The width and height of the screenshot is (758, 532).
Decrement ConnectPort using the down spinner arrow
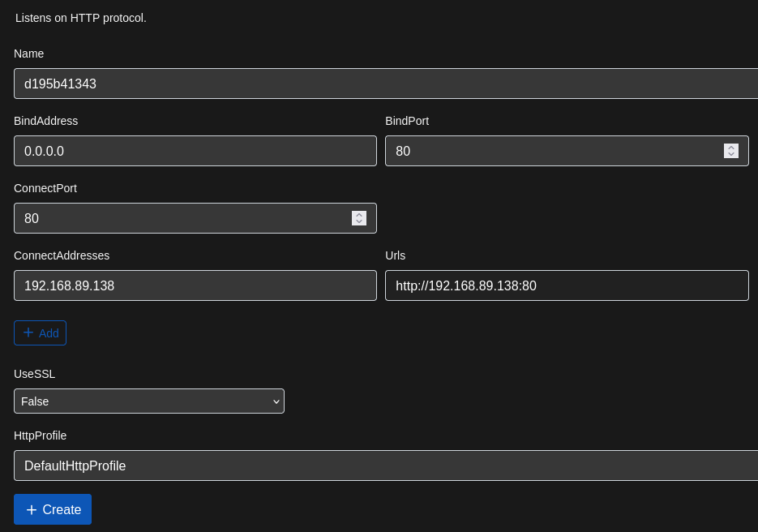359,221
